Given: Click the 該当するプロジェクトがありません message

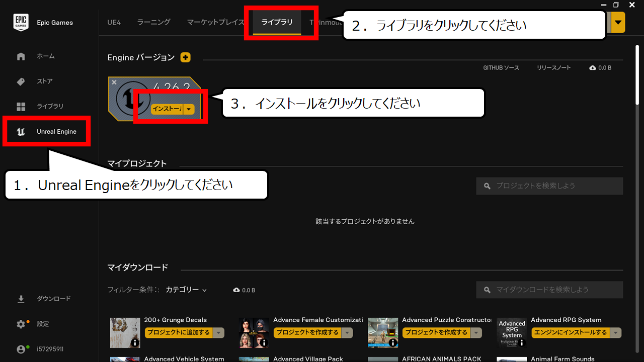Looking at the screenshot, I should coord(365,222).
